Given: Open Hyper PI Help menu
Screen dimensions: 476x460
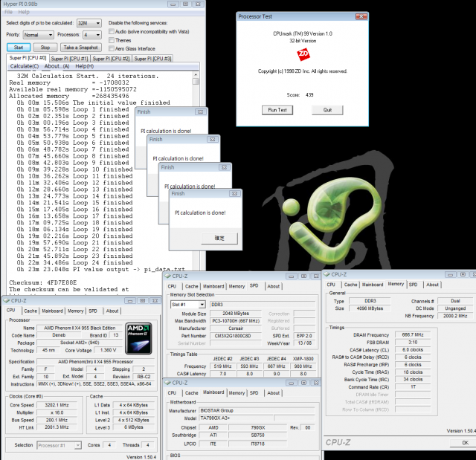Looking at the screenshot, I should tap(24, 12).
